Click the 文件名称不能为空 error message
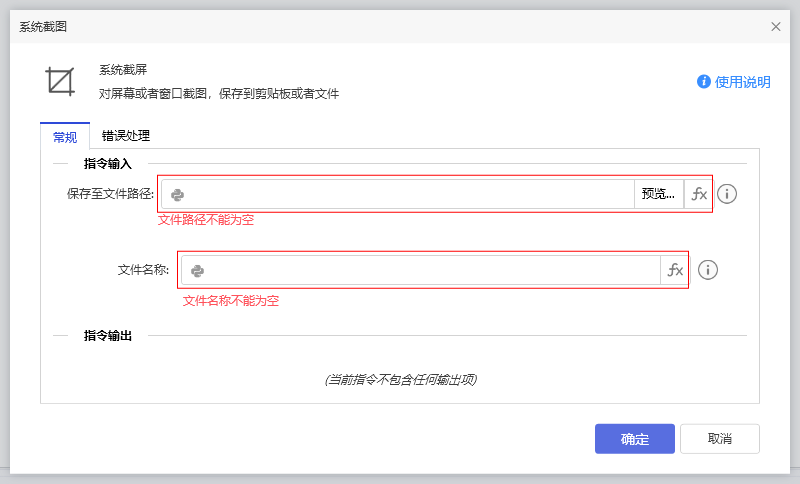Image resolution: width=800 pixels, height=484 pixels. 231,300
